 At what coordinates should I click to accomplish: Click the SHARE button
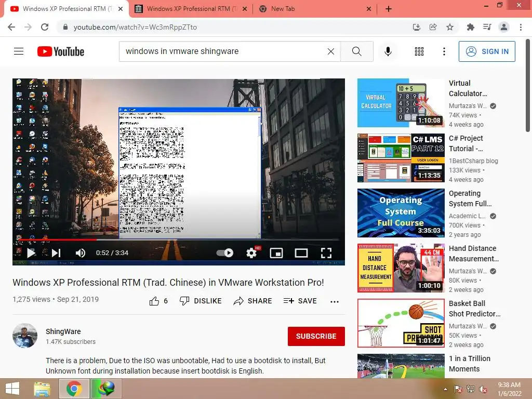253,301
